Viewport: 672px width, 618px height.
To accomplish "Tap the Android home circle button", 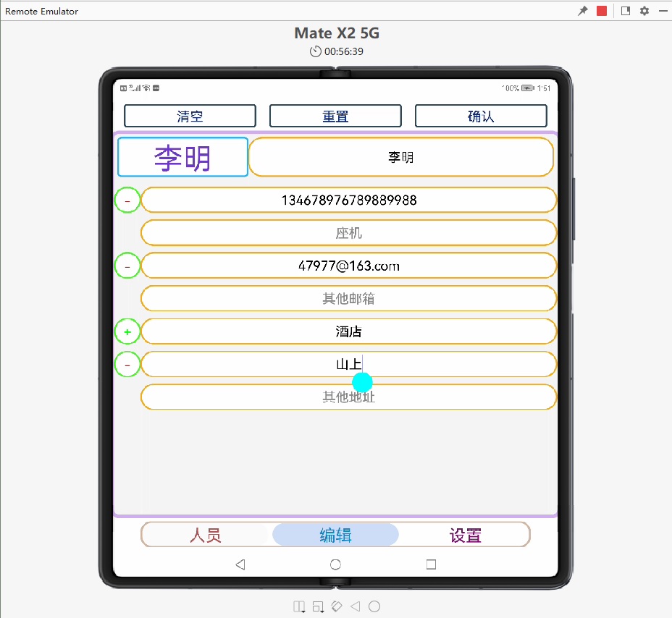I will pos(335,564).
